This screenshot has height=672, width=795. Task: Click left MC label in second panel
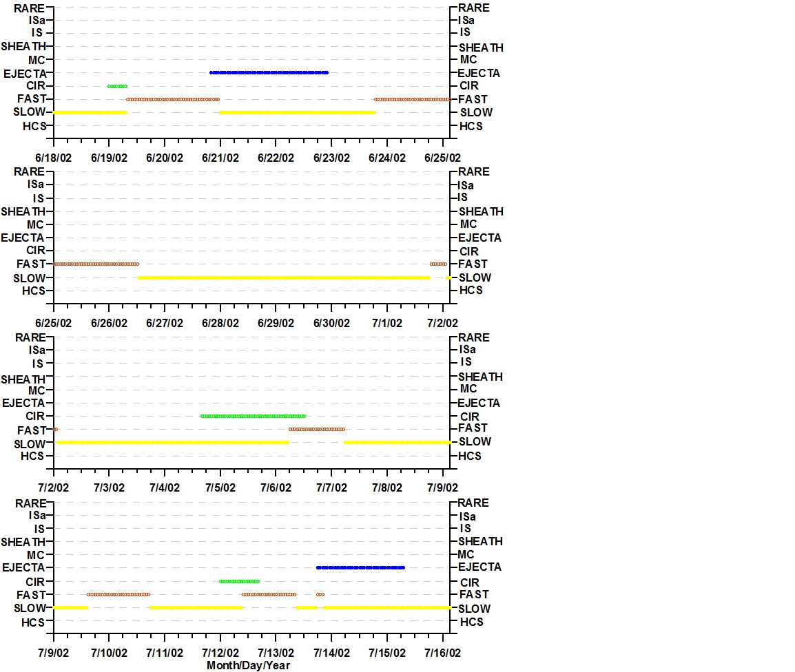point(36,225)
